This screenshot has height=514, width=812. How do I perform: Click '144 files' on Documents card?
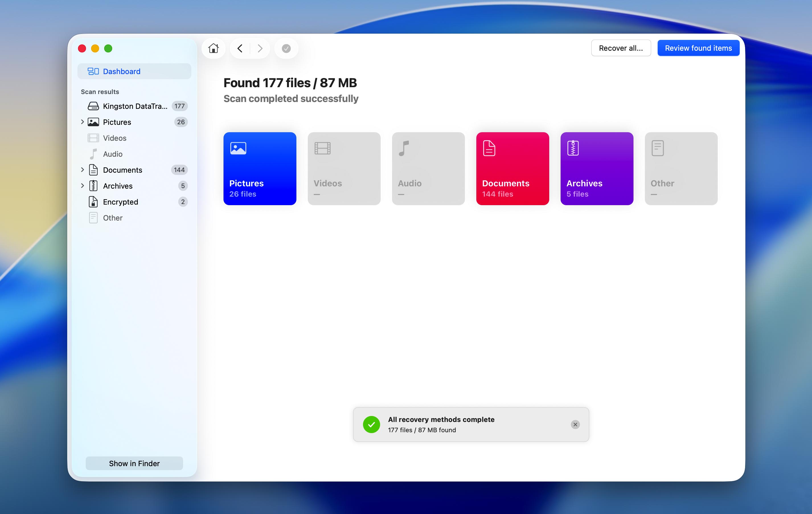click(497, 194)
